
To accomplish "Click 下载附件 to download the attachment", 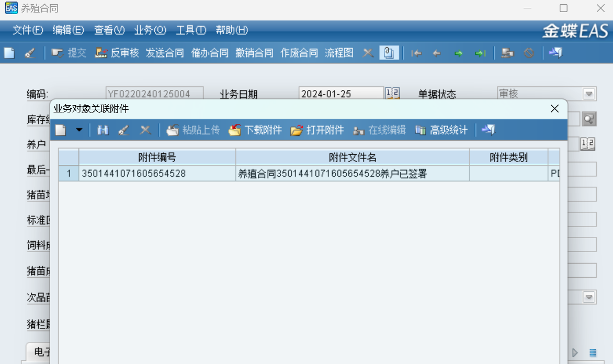I will 255,130.
